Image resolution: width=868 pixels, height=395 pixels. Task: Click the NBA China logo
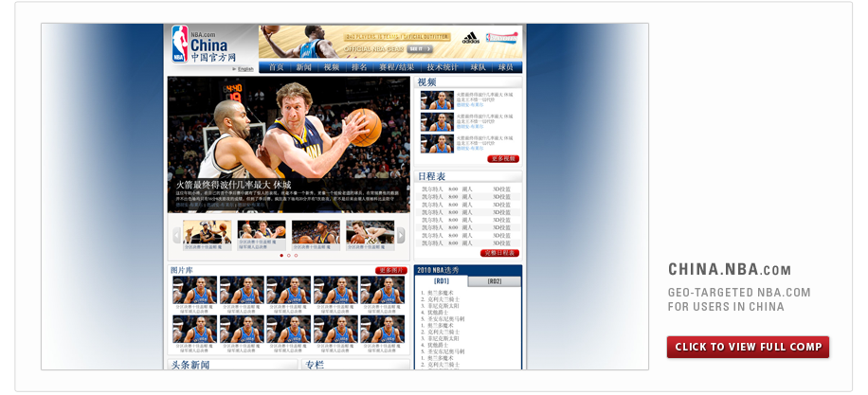click(x=200, y=45)
